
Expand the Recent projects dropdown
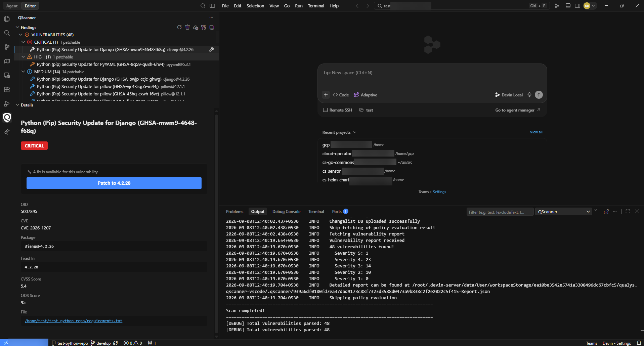339,132
